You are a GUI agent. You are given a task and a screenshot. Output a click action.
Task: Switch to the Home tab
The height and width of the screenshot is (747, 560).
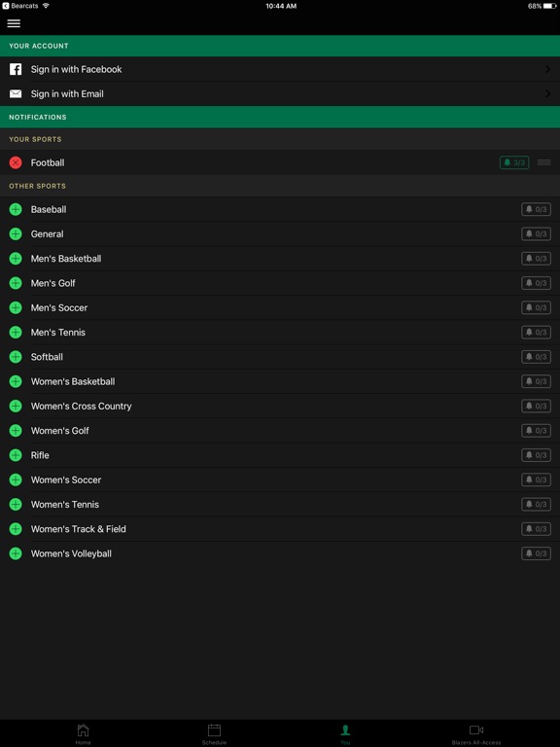click(x=83, y=733)
